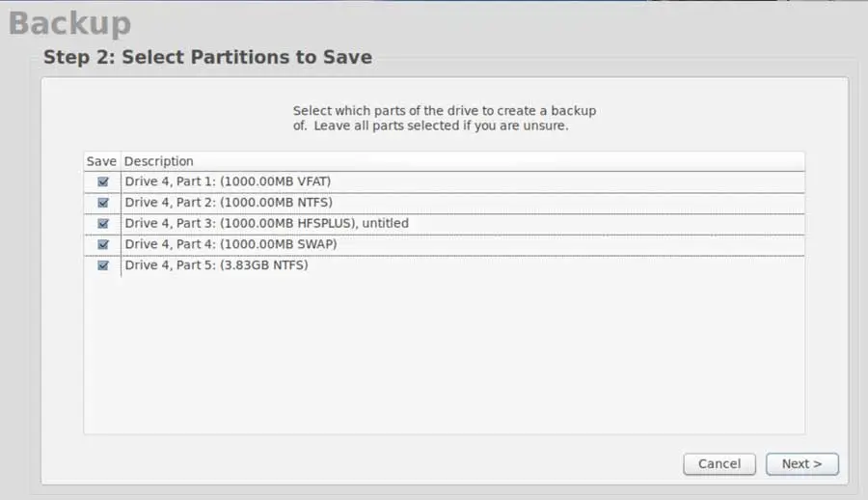Click the 'Backup' page title
The height and width of the screenshot is (500, 868).
(x=69, y=23)
